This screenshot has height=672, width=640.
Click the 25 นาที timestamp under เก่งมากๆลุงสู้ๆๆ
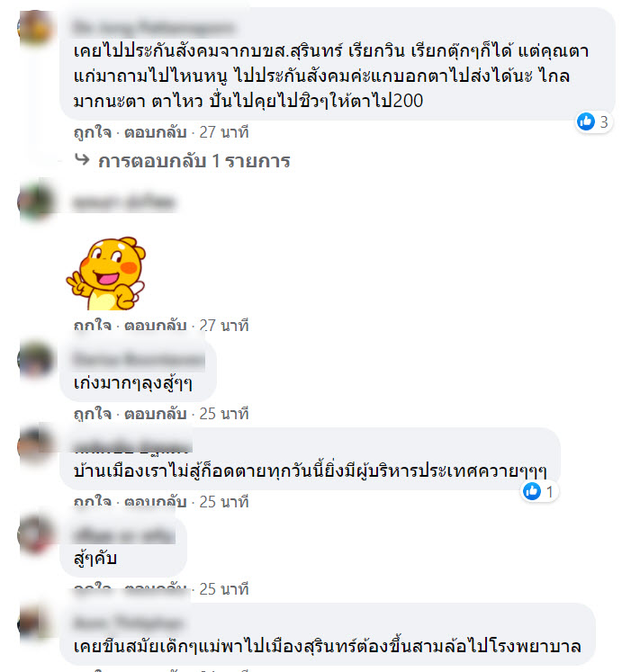(x=224, y=414)
